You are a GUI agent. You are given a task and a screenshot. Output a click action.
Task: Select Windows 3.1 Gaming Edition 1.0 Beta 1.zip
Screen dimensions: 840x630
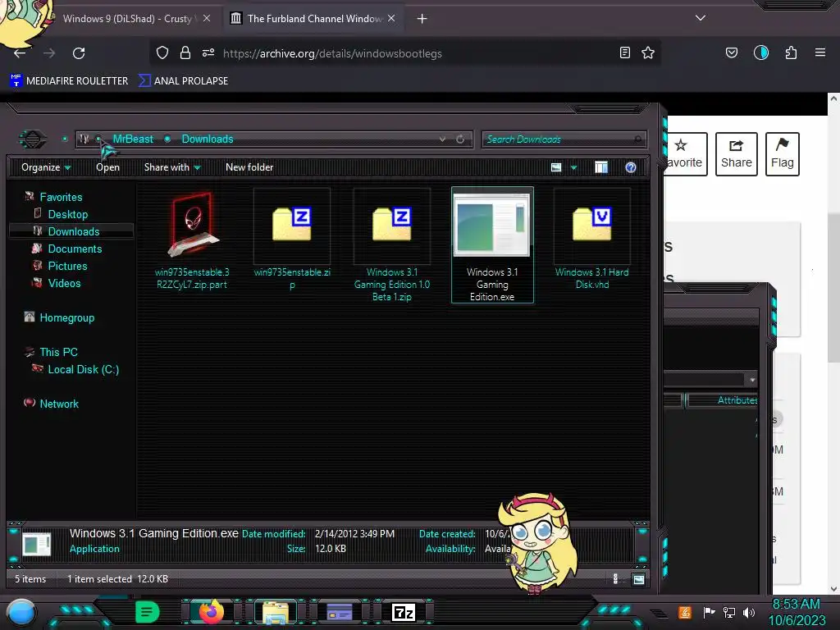click(392, 246)
